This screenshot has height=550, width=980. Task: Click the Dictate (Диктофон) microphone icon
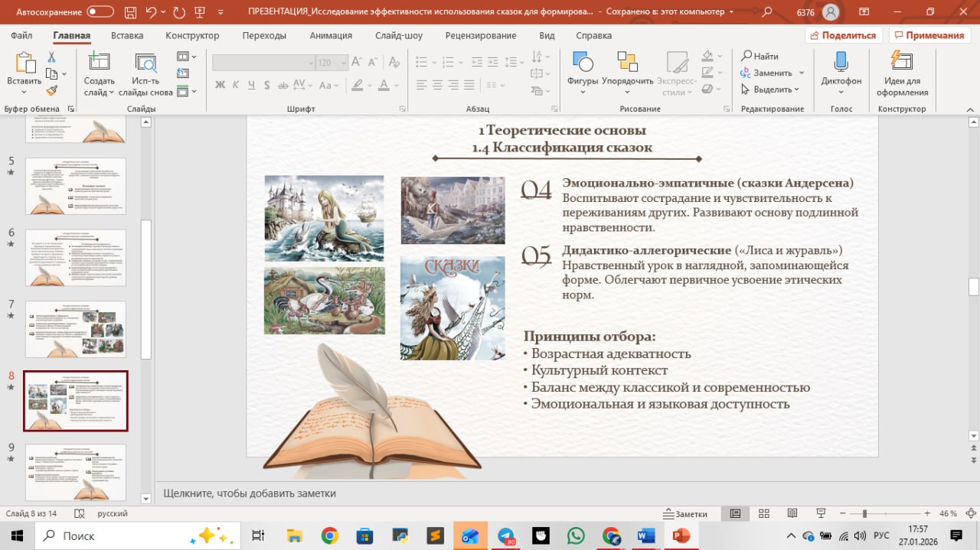(x=841, y=63)
